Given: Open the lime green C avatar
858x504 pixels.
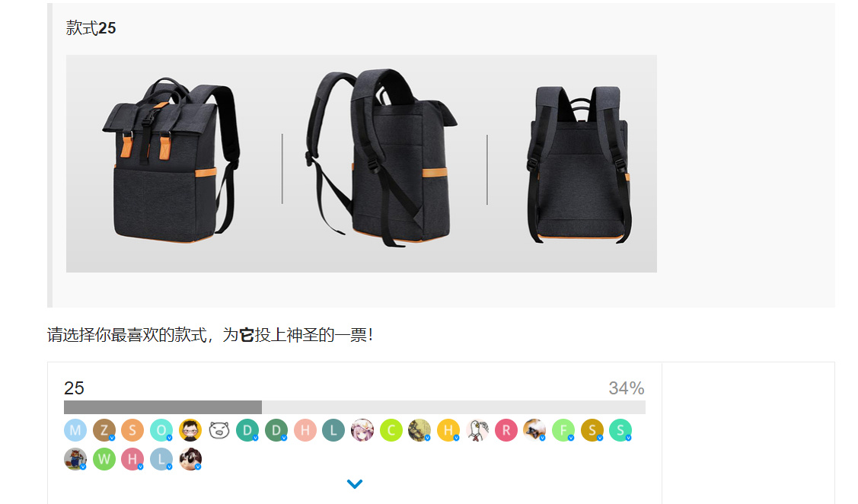Looking at the screenshot, I should [391, 430].
